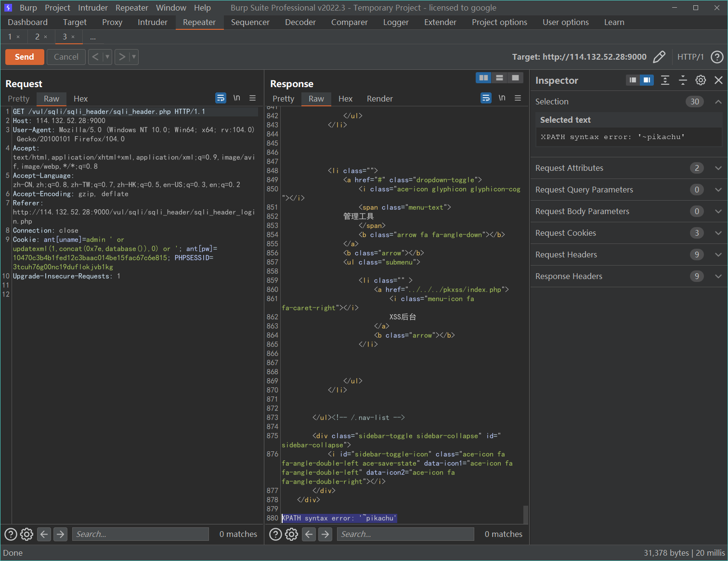Open back history dropdown arrow
This screenshot has height=561, width=728.
[107, 57]
